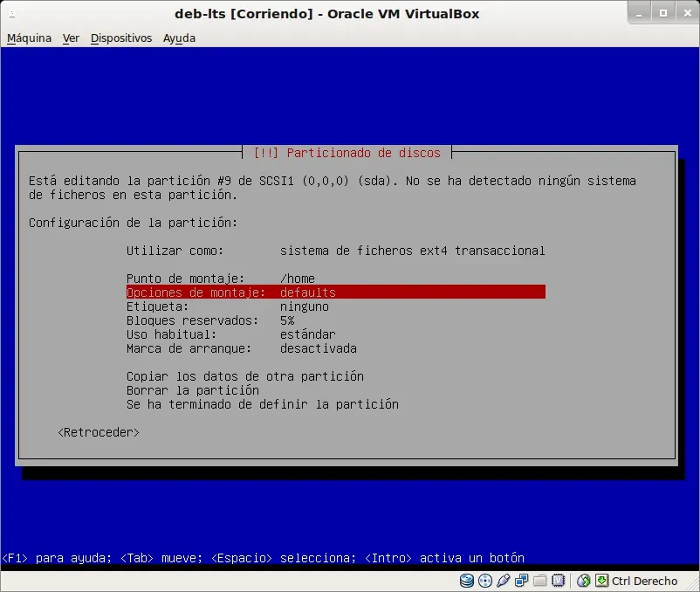
Task: Edit the 'Bloques reservados' 5% value
Action: coord(336,320)
